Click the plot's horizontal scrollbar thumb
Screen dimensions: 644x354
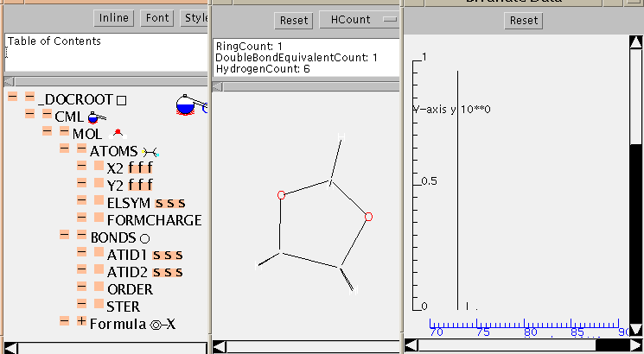point(612,345)
